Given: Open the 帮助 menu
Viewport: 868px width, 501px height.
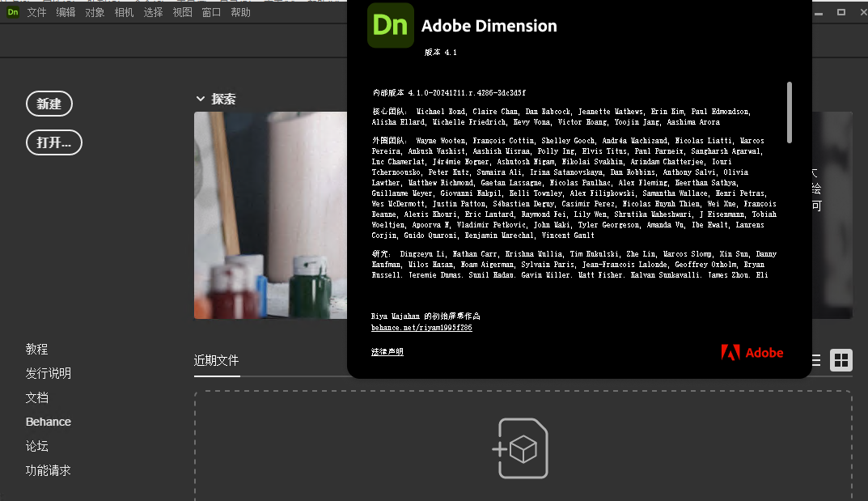Looking at the screenshot, I should [240, 12].
